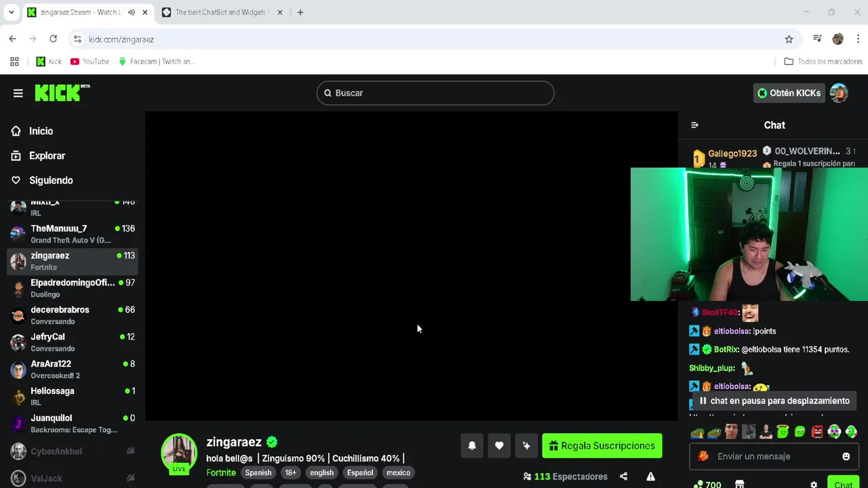This screenshot has width=868, height=488.
Task: Click eltiobolsa username on !points message
Action: [732, 331]
